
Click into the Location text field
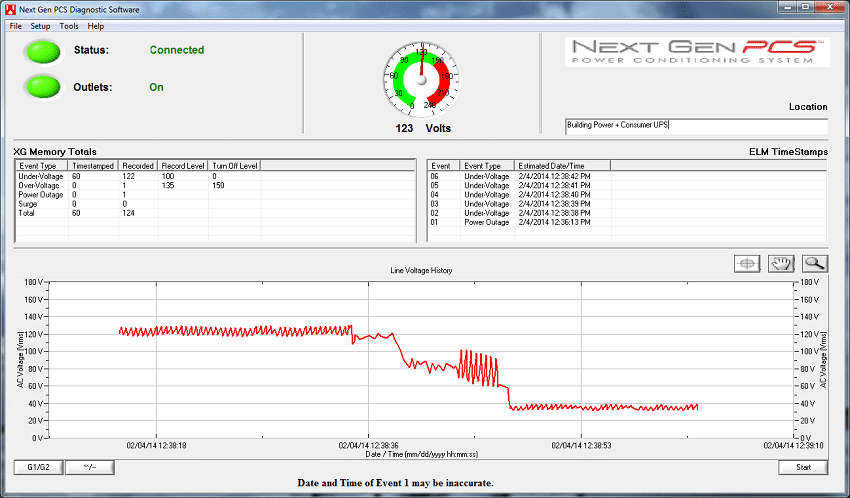click(696, 125)
